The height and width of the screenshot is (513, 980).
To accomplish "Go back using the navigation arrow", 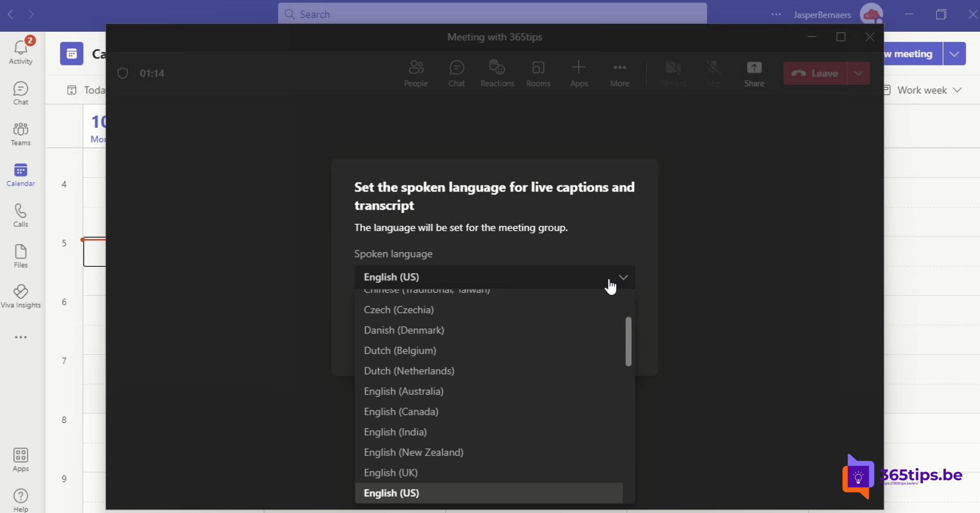I will [10, 14].
